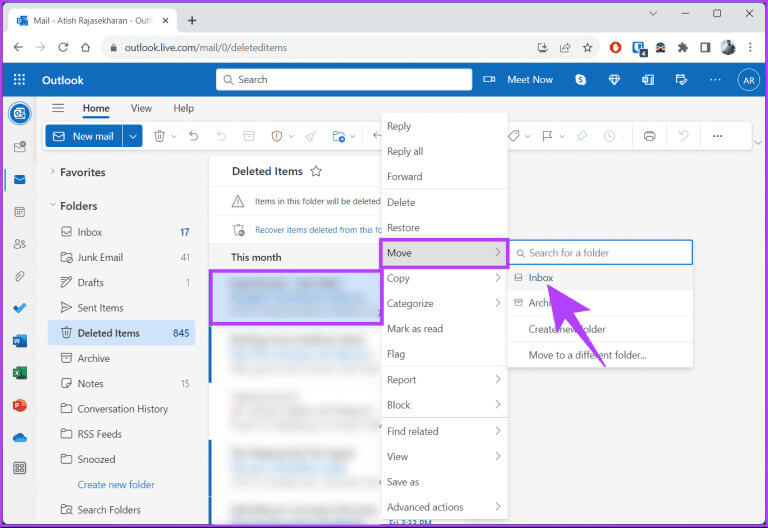Click the New mail button

click(84, 136)
